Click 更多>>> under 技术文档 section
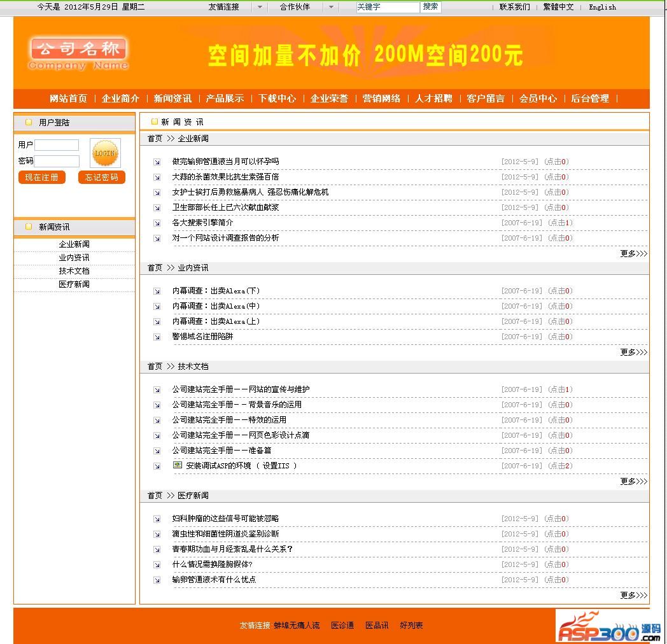Viewport: 667px width, 644px height. (633, 482)
